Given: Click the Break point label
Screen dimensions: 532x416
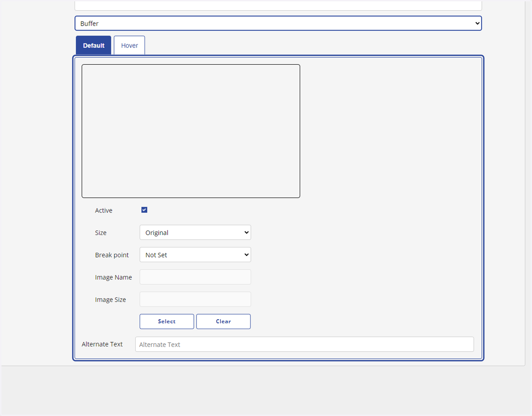Looking at the screenshot, I should click(x=112, y=255).
